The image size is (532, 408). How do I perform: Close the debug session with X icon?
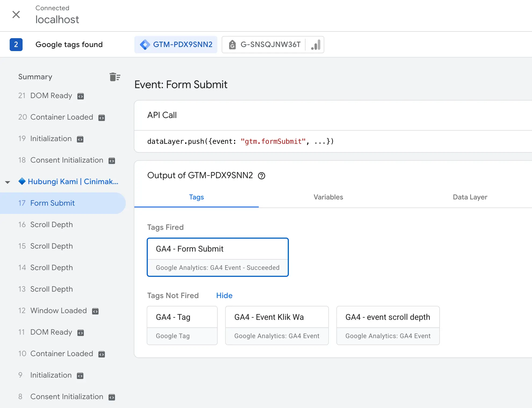coord(16,15)
